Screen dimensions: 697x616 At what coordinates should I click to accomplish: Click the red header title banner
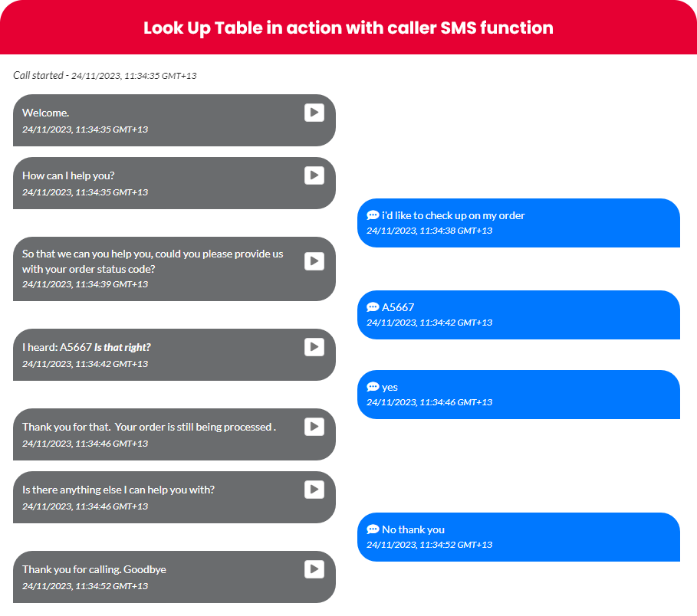click(x=348, y=28)
